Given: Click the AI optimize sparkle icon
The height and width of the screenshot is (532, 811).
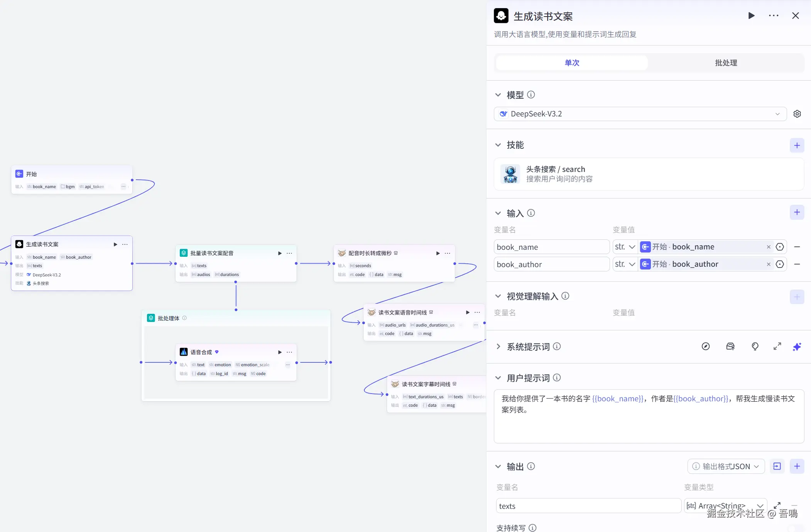Looking at the screenshot, I should 797,347.
